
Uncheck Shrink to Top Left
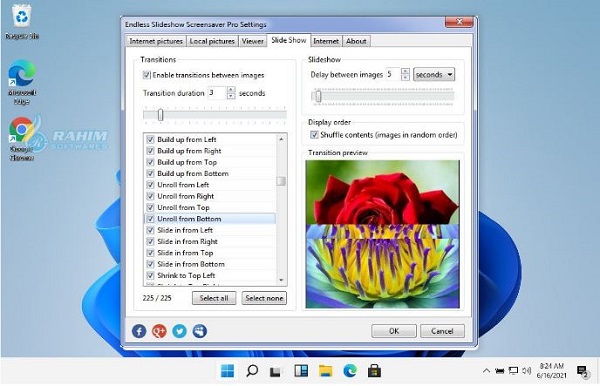[150, 275]
